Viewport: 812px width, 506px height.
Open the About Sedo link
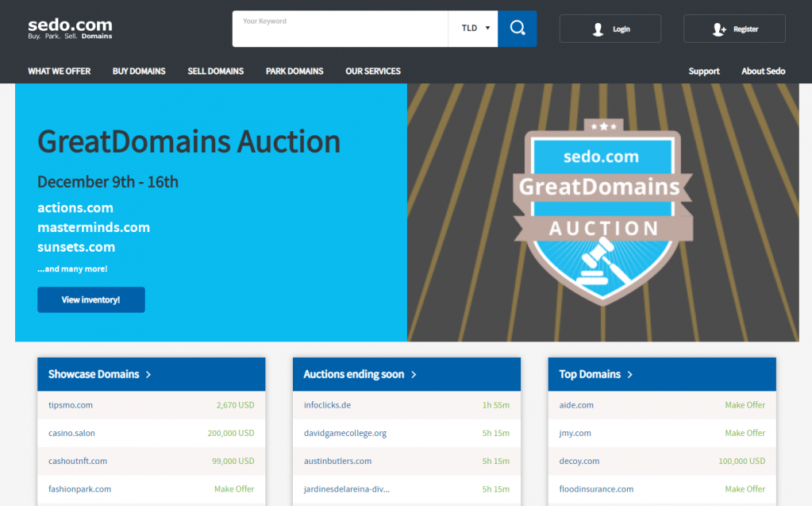click(x=764, y=71)
